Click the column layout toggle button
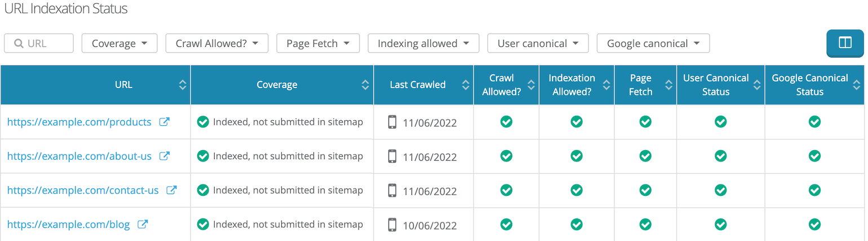 [x=845, y=43]
